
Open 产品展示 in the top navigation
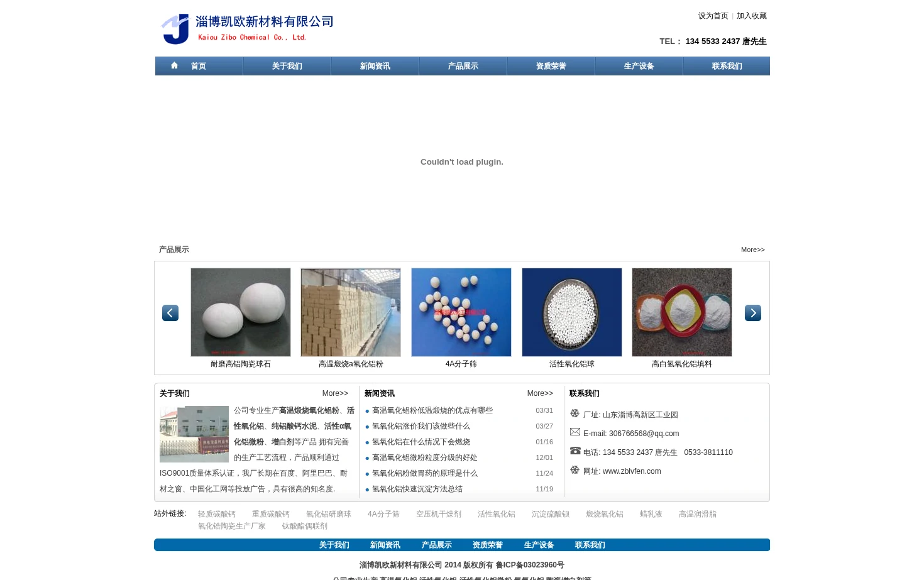[463, 66]
